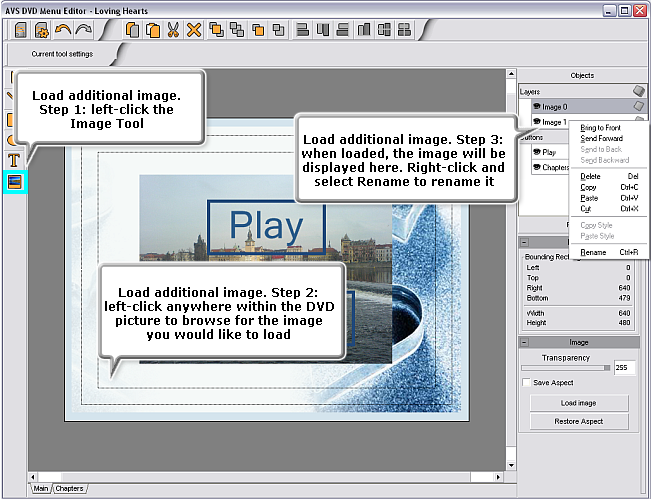The height and width of the screenshot is (499, 651).
Task: Choose Copy in the context menu
Action: pos(609,187)
